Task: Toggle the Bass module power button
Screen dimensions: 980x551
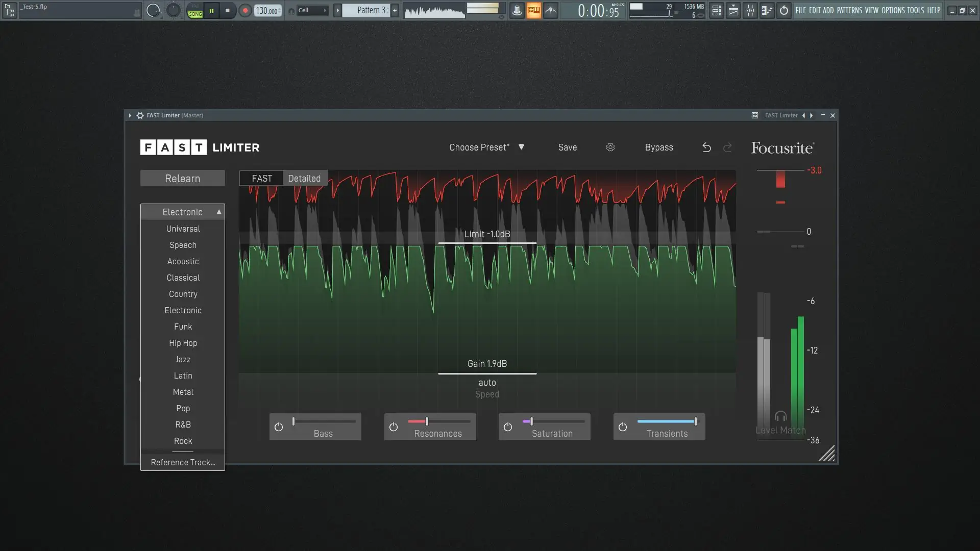Action: tap(279, 427)
